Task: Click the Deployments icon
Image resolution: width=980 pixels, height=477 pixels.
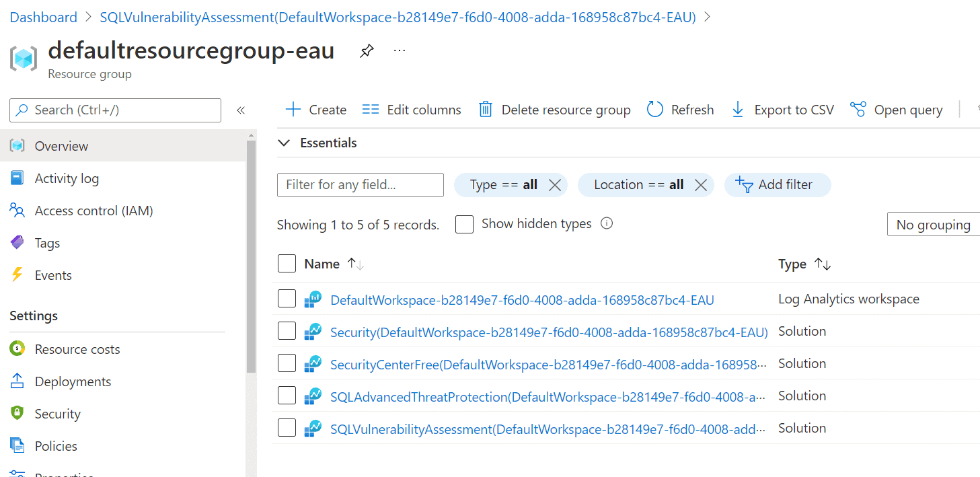Action: pyautogui.click(x=17, y=381)
